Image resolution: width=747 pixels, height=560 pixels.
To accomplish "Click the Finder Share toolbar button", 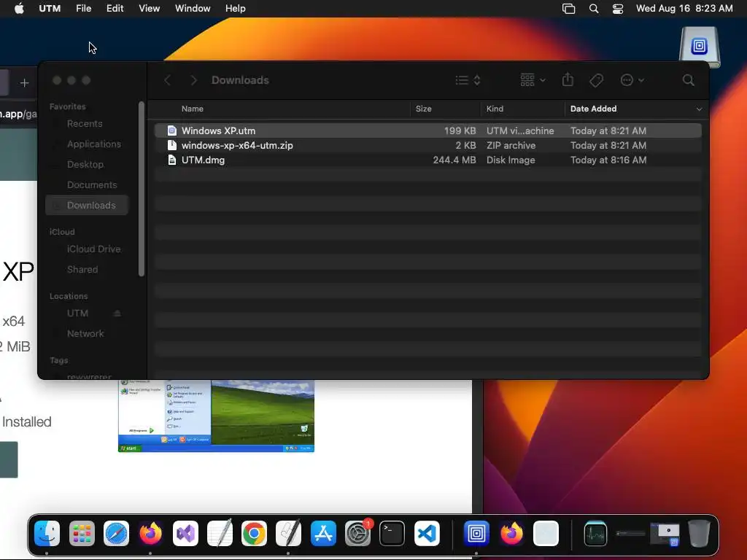I will tap(568, 79).
